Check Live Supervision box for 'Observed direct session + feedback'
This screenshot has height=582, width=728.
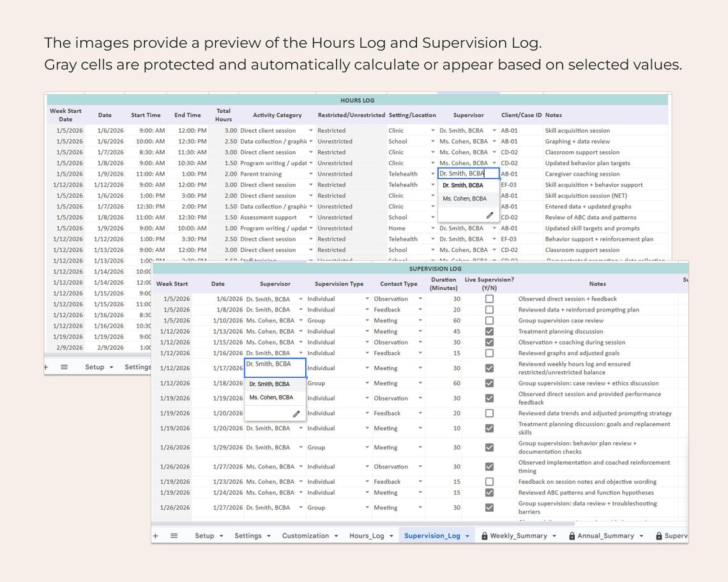tap(489, 299)
